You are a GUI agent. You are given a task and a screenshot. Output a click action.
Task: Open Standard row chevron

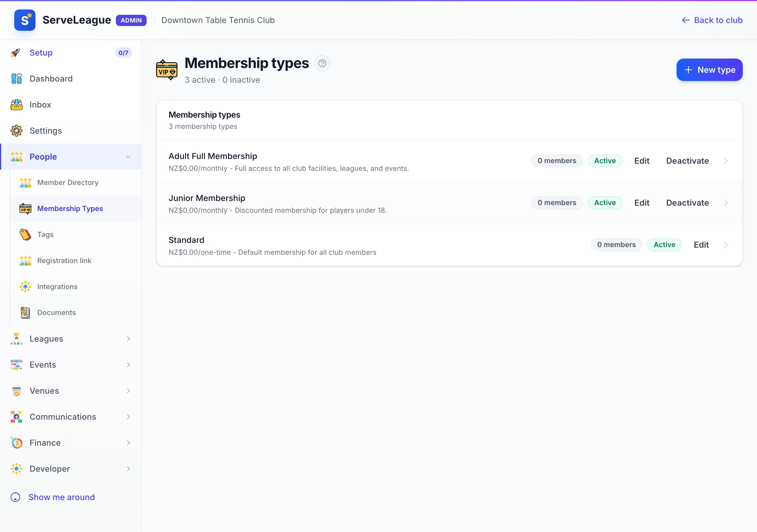tap(726, 245)
